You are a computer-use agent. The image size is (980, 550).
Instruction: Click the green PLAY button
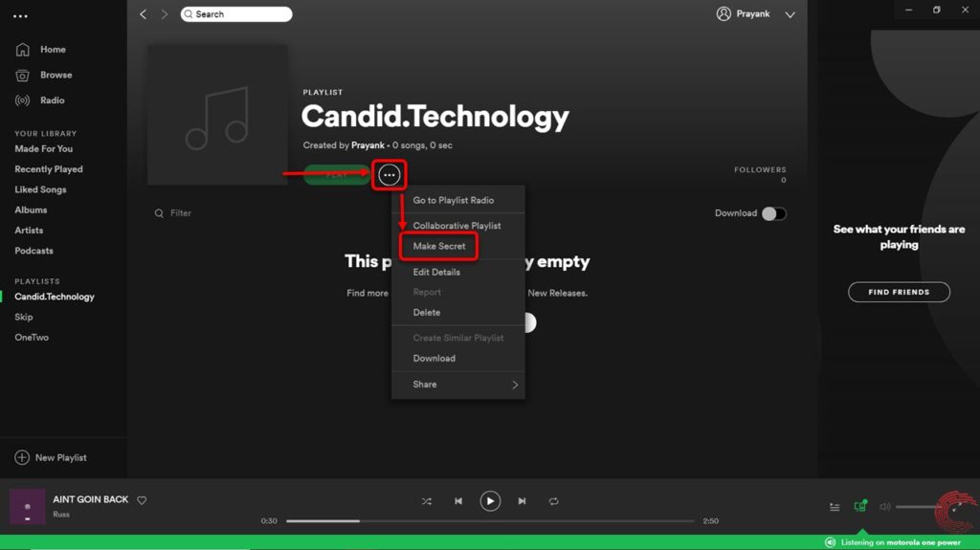click(x=337, y=175)
